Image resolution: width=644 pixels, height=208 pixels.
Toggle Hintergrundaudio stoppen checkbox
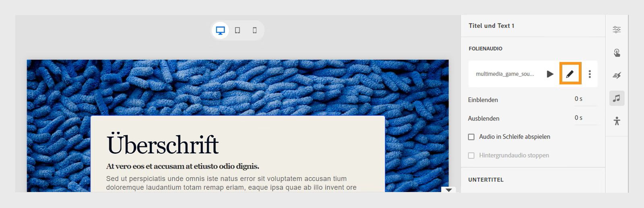click(x=471, y=155)
